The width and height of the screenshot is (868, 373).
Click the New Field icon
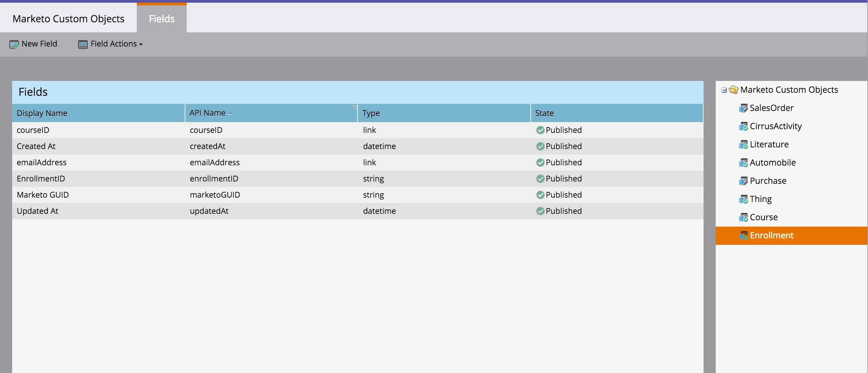tap(14, 44)
